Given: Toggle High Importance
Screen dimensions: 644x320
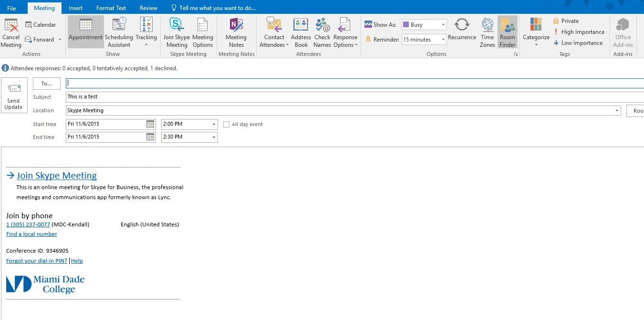Looking at the screenshot, I should point(579,32).
